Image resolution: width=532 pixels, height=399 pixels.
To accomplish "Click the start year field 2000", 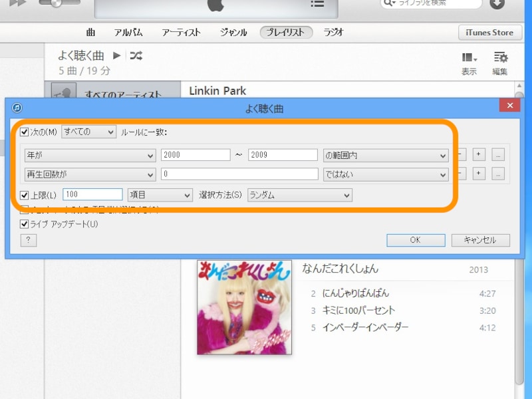I will (196, 155).
